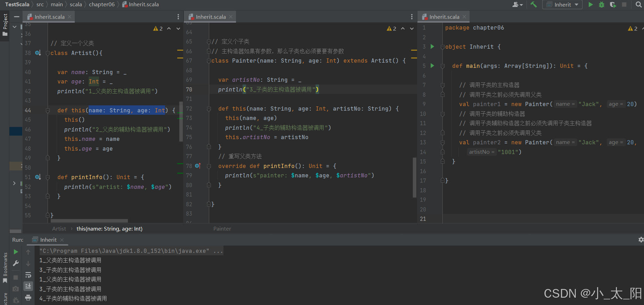Go to next problem in left editor
The image size is (644, 305).
click(178, 29)
